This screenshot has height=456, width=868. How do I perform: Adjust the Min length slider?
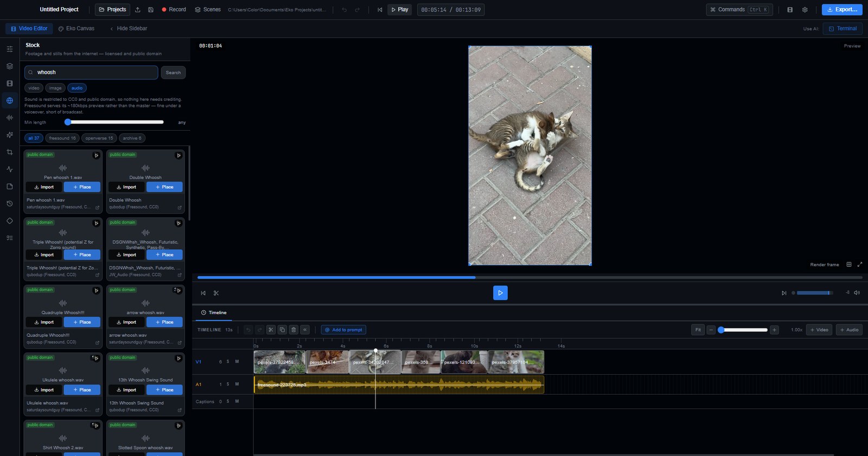point(114,123)
